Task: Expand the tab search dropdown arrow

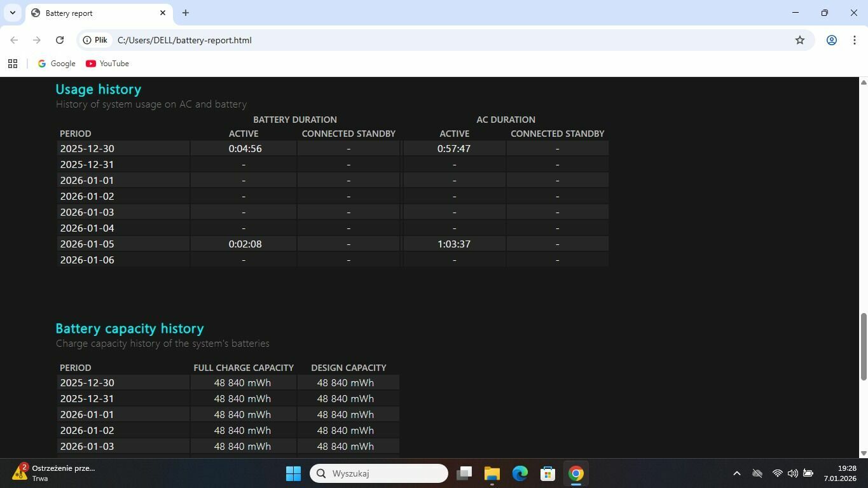Action: click(12, 13)
